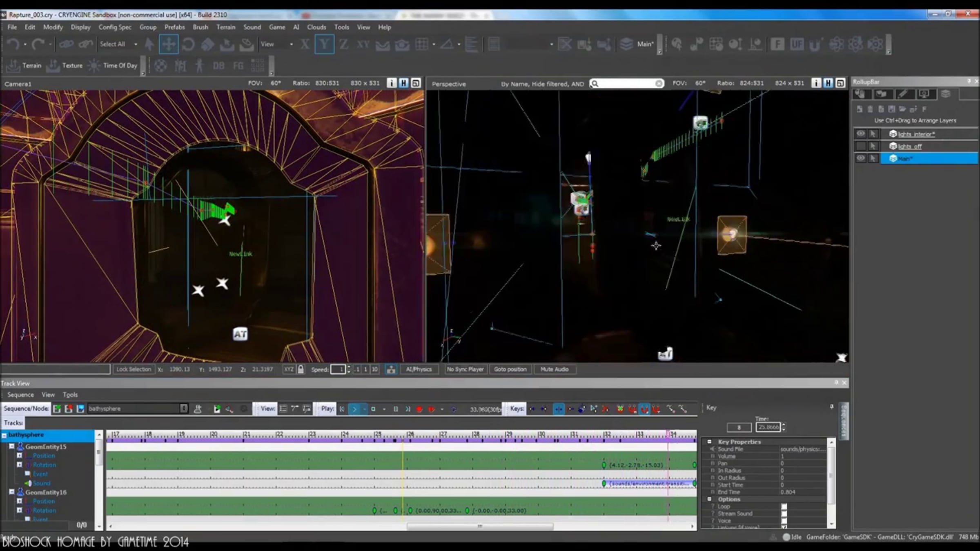Select the Sound track under GeomEntity15

click(42, 483)
